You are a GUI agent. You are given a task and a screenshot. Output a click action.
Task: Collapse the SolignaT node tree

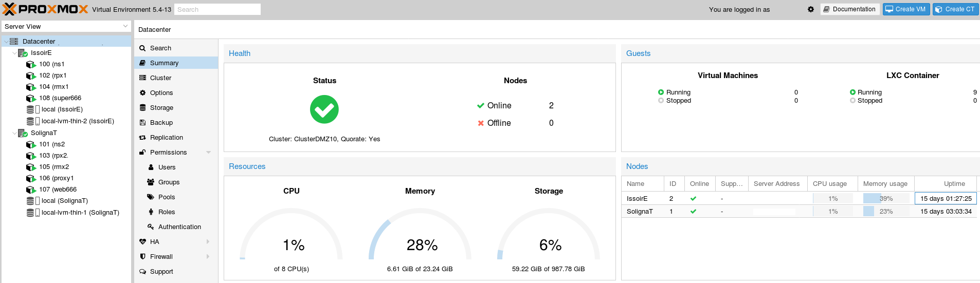14,133
